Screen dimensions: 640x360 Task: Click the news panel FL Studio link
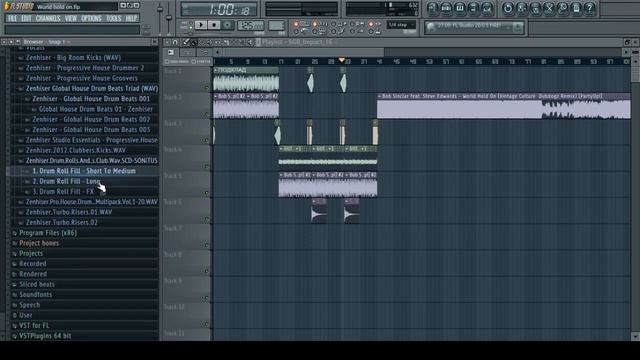[x=469, y=27]
